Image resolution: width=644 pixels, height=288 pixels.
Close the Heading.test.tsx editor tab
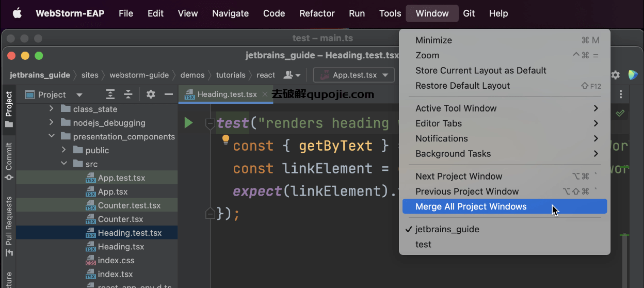pos(265,94)
